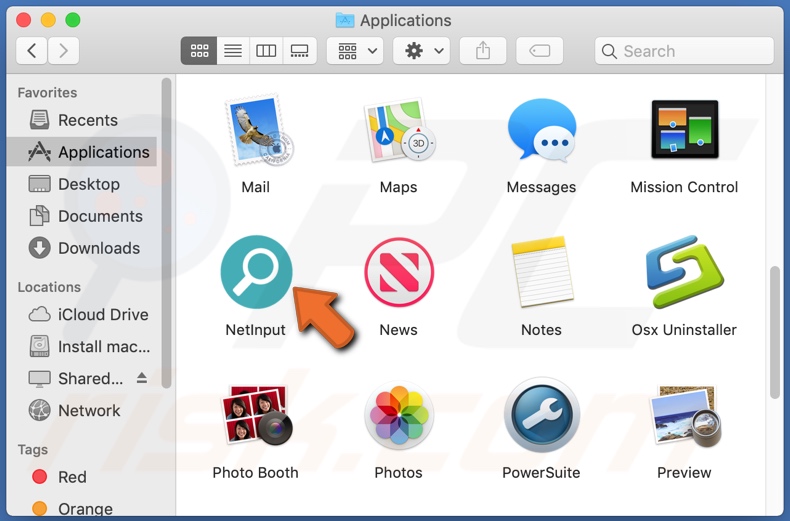Click the NetInput name label
Viewport: 790px width, 521px height.
coord(255,330)
